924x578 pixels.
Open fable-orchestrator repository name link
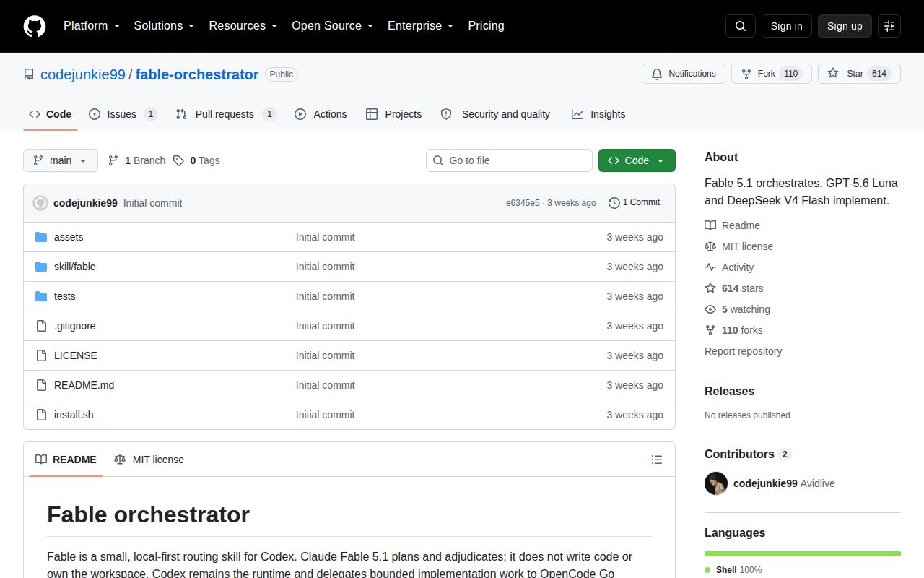point(197,74)
